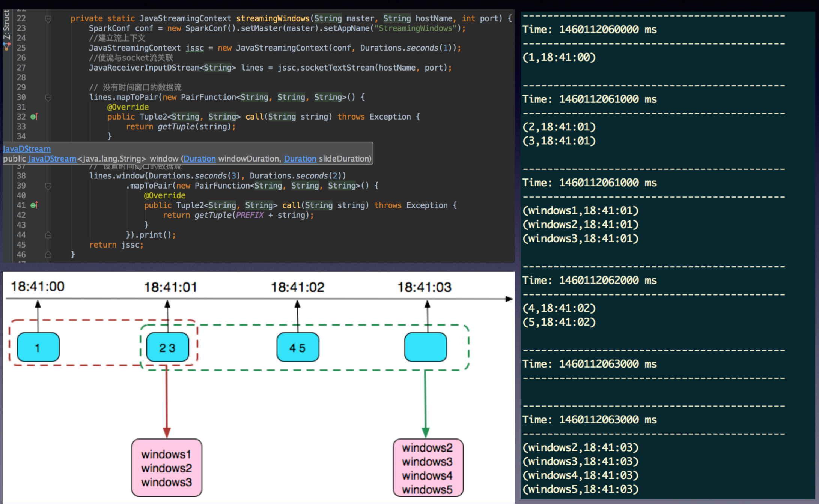The image size is (819, 504).
Task: Click the cyan box labeled 1
Action: click(38, 347)
